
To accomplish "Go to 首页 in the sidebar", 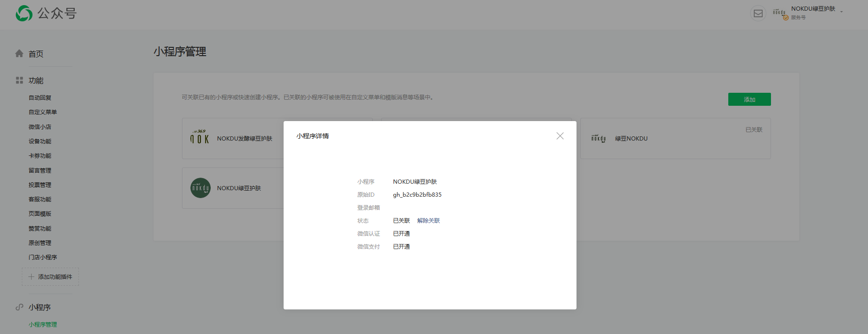I will point(36,54).
